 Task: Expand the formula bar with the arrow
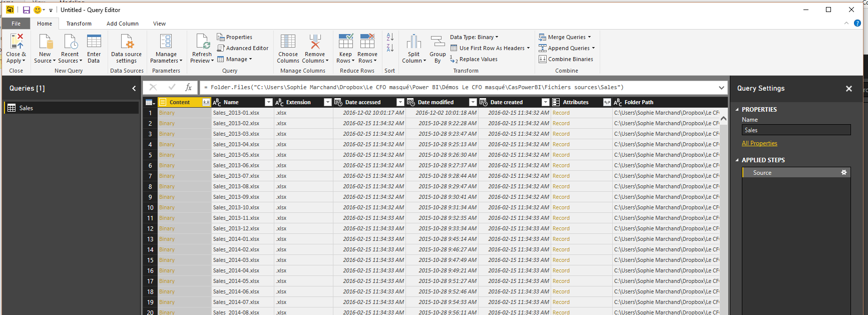(721, 88)
